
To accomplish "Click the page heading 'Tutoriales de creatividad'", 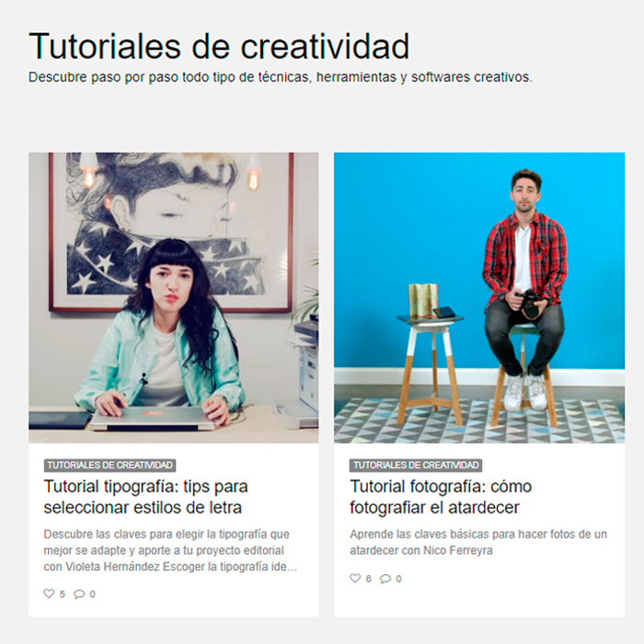I will 219,46.
